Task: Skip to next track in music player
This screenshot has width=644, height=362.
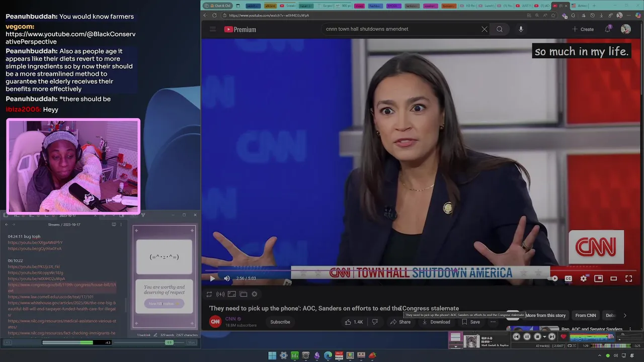Action: point(552,337)
